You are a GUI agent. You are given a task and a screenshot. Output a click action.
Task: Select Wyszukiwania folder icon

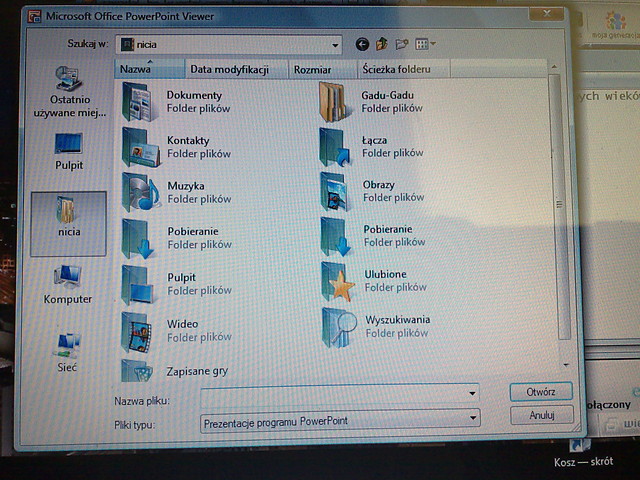coord(339,327)
